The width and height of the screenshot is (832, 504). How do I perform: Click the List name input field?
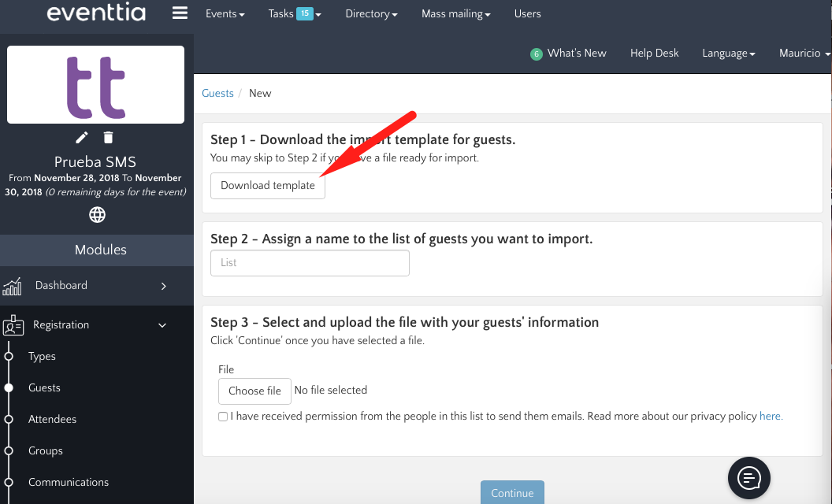point(310,263)
